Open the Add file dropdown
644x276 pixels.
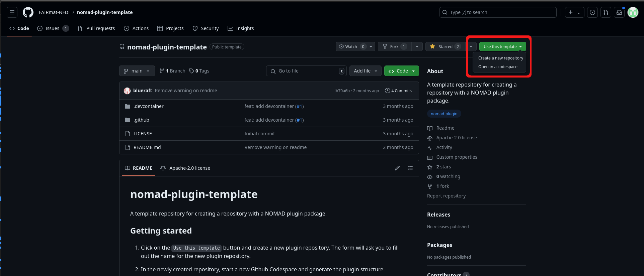pyautogui.click(x=366, y=71)
